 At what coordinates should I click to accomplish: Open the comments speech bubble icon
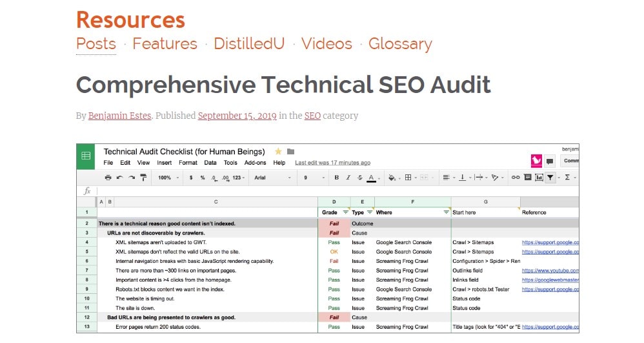tap(550, 161)
